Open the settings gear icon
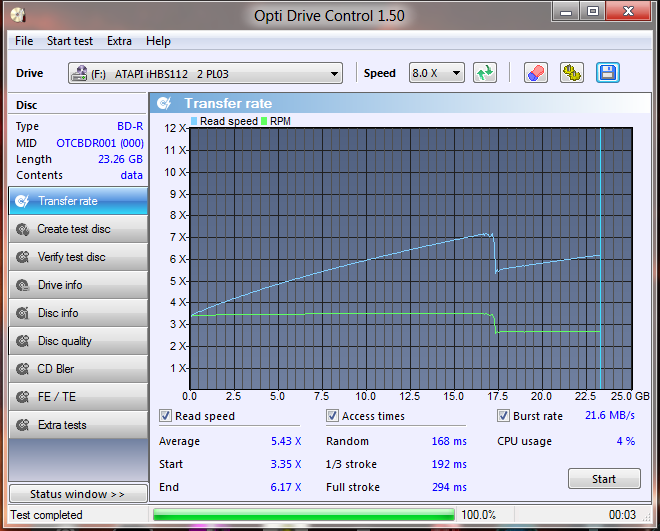 coord(572,73)
